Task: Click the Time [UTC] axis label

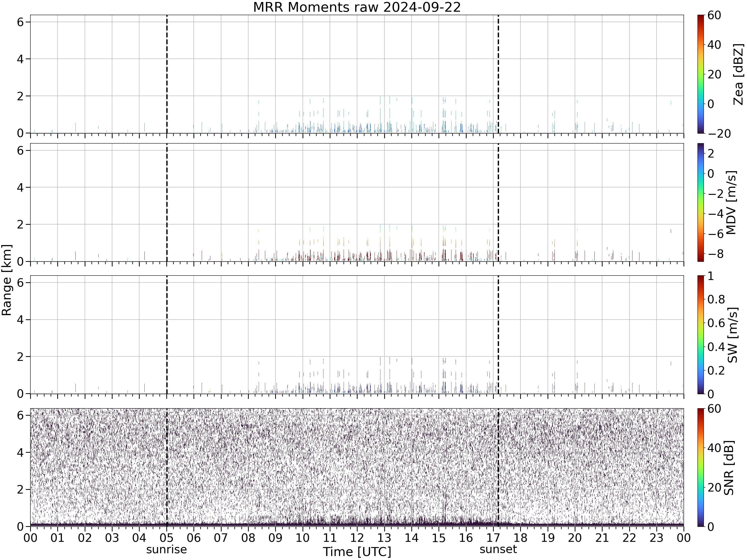Action: [x=357, y=552]
